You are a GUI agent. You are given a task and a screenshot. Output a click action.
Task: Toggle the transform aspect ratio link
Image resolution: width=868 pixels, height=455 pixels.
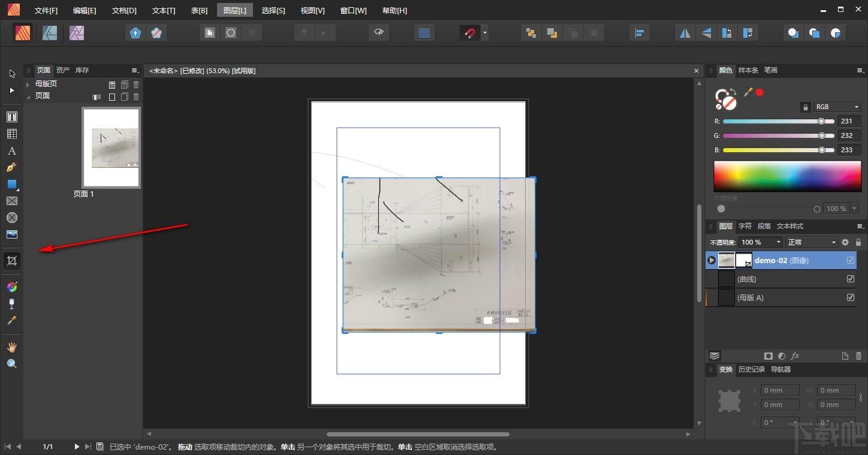(x=861, y=397)
